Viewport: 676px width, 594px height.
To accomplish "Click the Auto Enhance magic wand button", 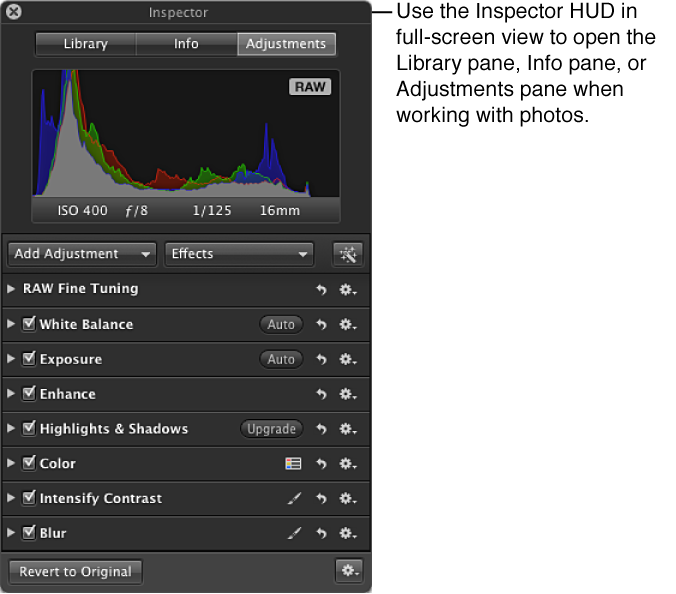I will coord(347,254).
